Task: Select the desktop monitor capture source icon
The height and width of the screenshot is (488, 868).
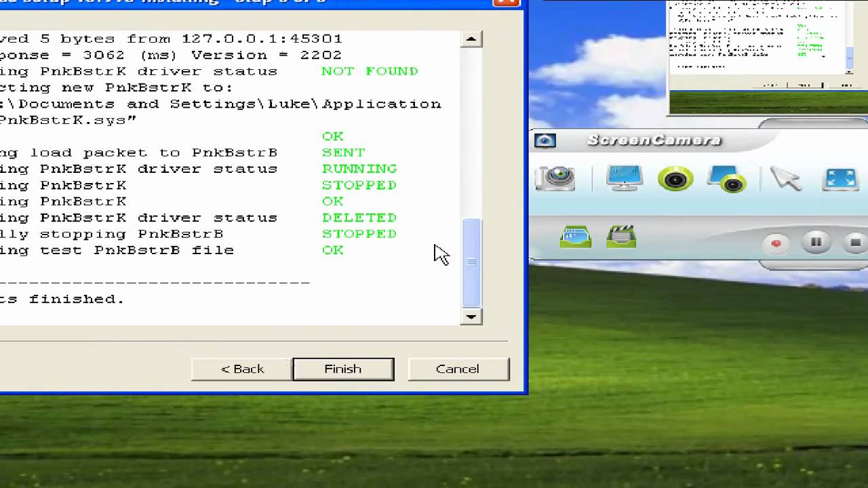Action: pos(624,178)
